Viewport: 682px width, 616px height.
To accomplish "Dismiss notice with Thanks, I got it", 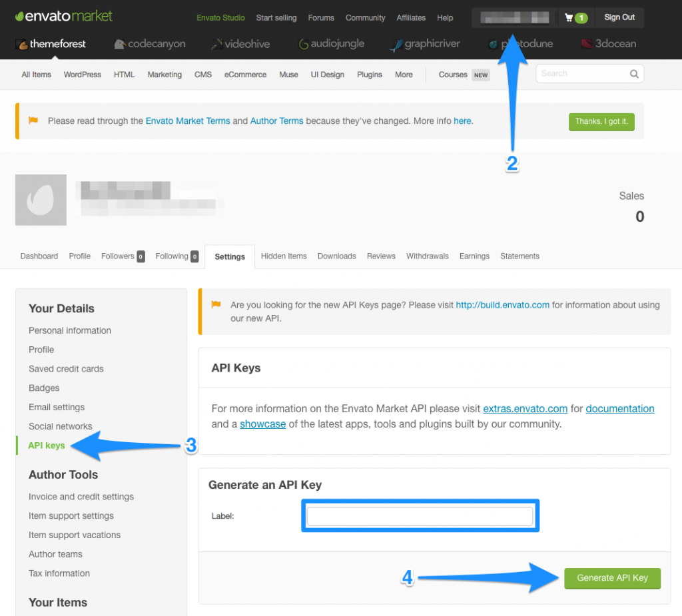I will (601, 121).
